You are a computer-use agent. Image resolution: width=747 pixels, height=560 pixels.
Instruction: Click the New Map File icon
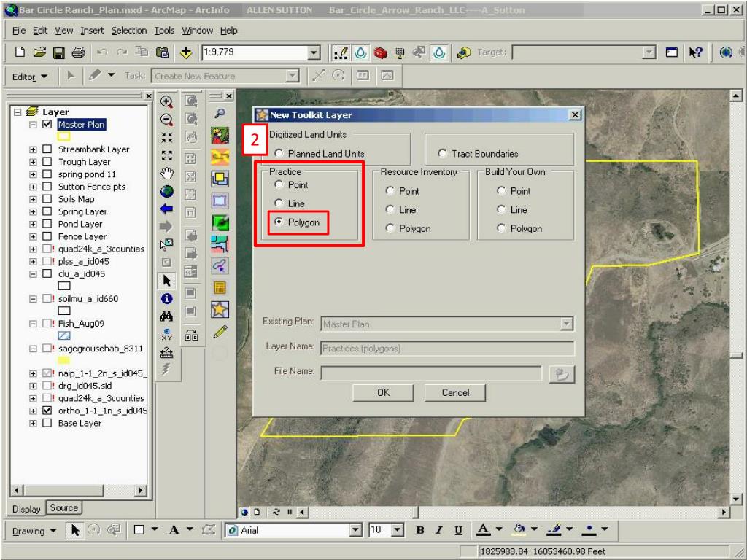click(x=20, y=52)
